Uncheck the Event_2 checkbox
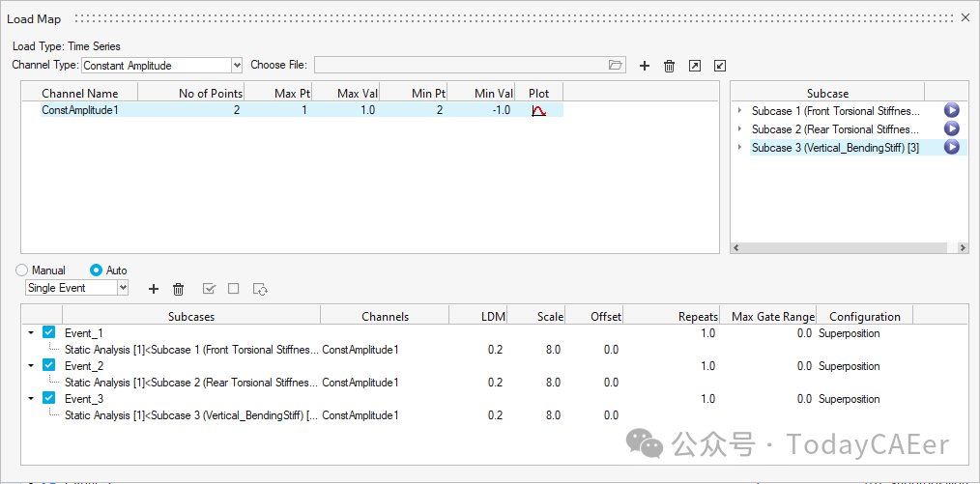Screen dimensions: 980x484 click(x=48, y=366)
